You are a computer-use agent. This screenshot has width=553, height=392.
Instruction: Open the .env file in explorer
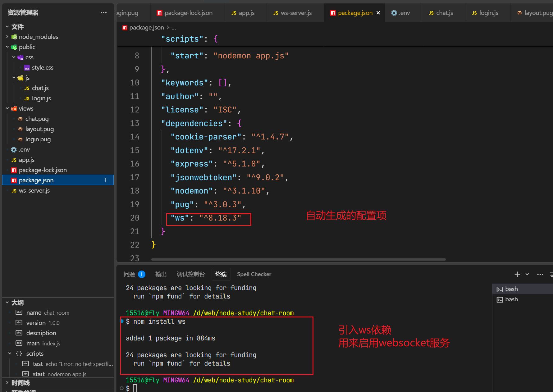24,149
